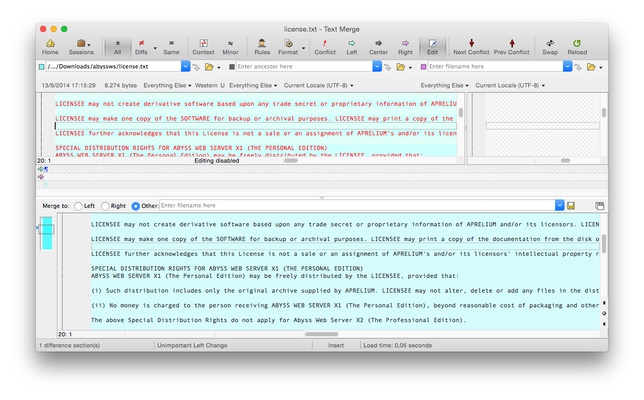Click 'Load time: 0,05 seconds' status text
Image resolution: width=644 pixels, height=400 pixels.
[x=398, y=345]
